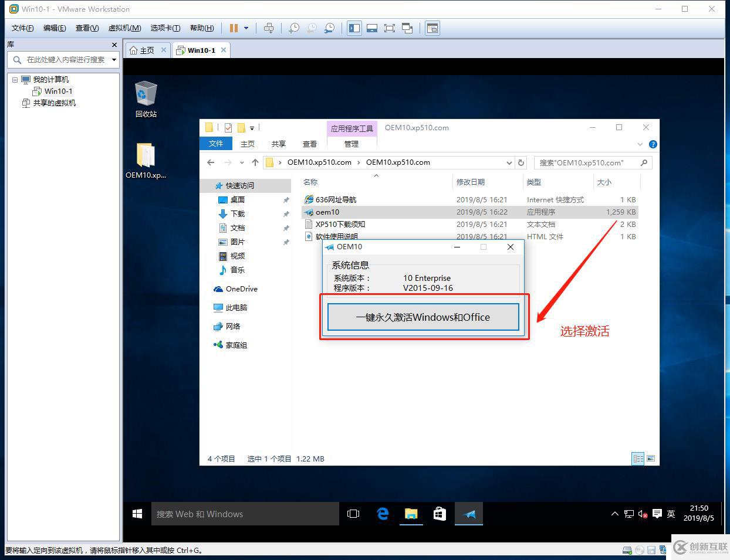Open the Snapshot Manager wrench-clock icon
This screenshot has width=730, height=560.
[x=329, y=28]
